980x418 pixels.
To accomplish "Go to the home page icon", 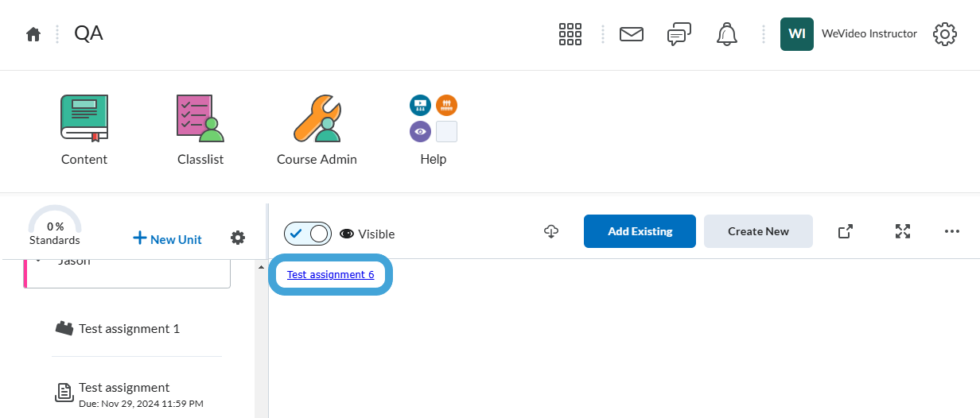I will pos(33,34).
